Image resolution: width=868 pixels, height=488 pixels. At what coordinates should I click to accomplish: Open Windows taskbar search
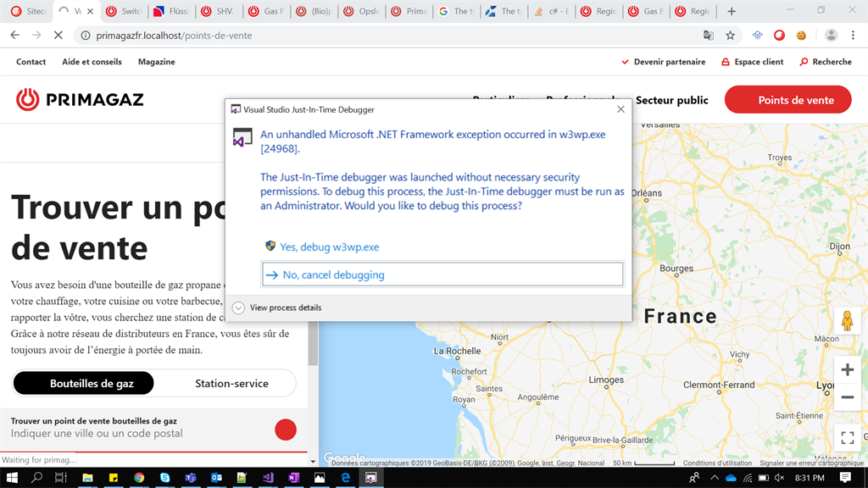click(x=36, y=478)
